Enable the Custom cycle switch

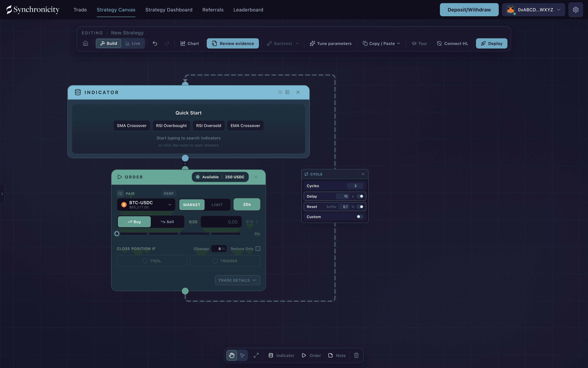pyautogui.click(x=360, y=217)
